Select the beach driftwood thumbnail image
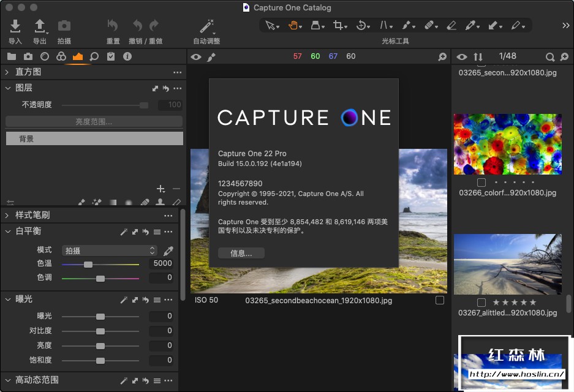This screenshot has height=392, width=574. [x=507, y=264]
